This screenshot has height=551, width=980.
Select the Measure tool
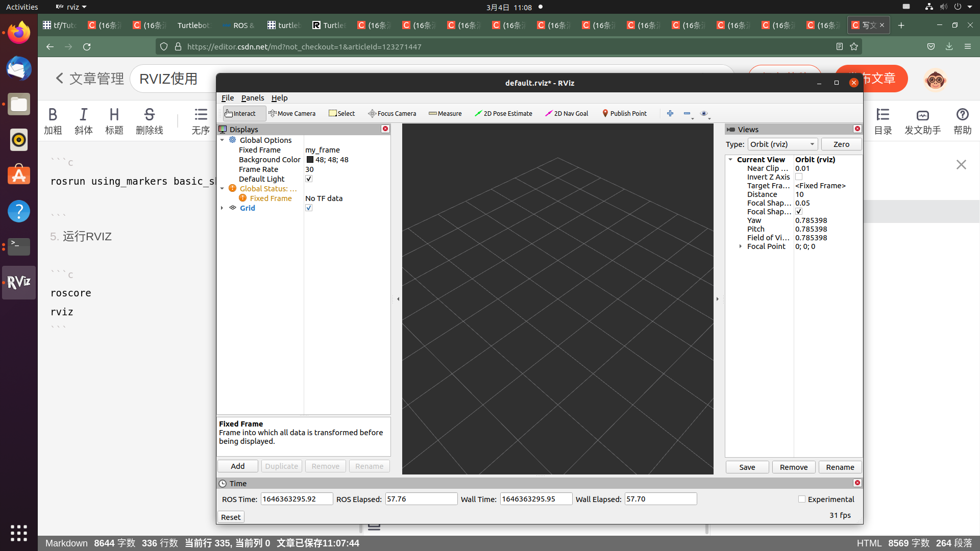445,113
